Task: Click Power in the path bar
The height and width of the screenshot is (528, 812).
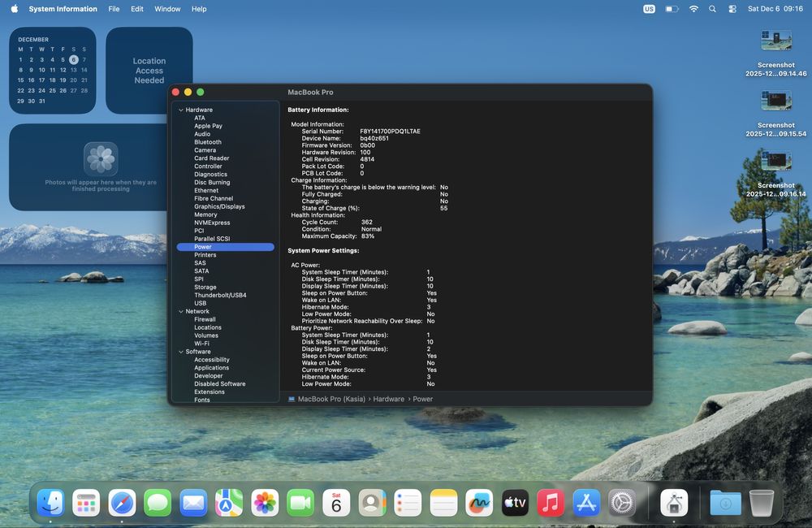Action: (422, 399)
